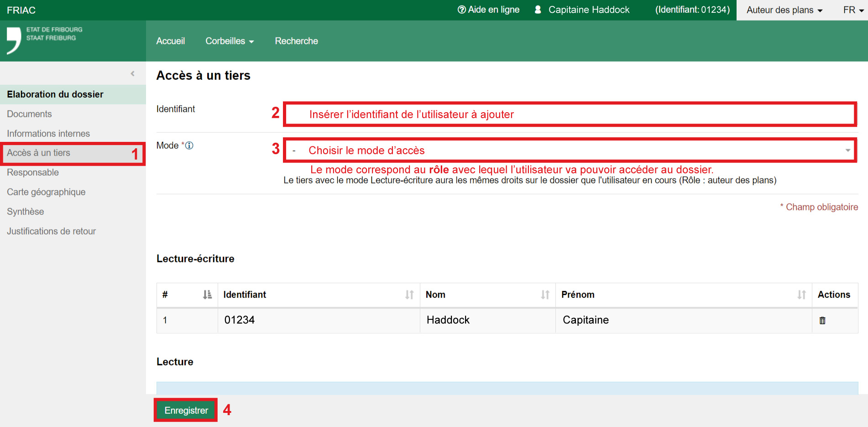
Task: Open Documents in the sidebar
Action: point(29,114)
